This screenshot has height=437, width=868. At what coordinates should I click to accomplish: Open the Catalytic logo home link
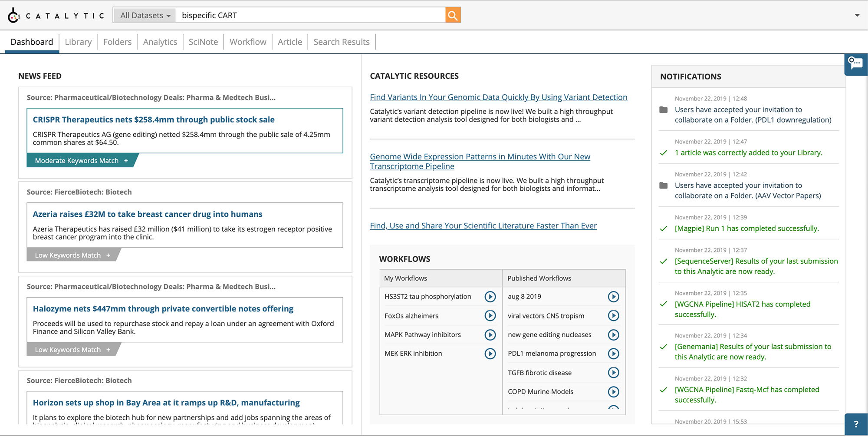coord(56,15)
